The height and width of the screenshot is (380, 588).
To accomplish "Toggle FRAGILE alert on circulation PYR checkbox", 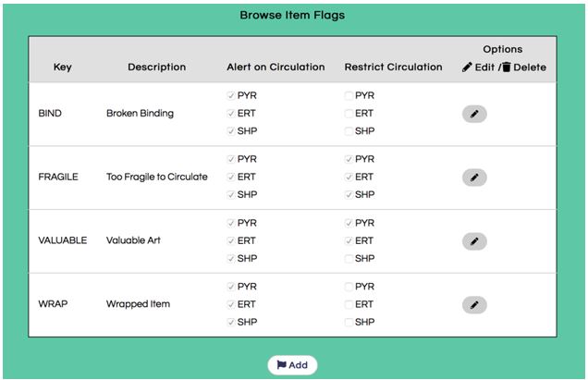I will (231, 160).
